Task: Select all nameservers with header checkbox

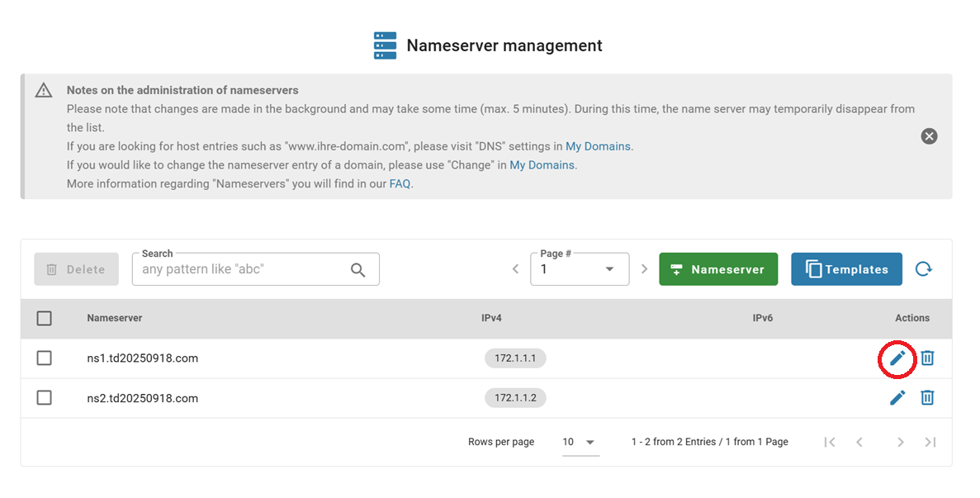Action: [45, 318]
